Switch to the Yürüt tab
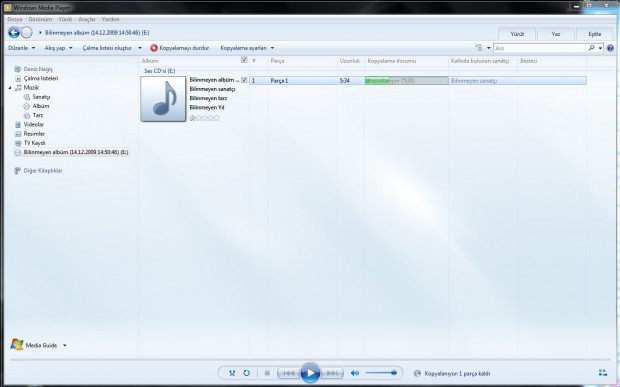This screenshot has height=387, width=620. point(517,34)
